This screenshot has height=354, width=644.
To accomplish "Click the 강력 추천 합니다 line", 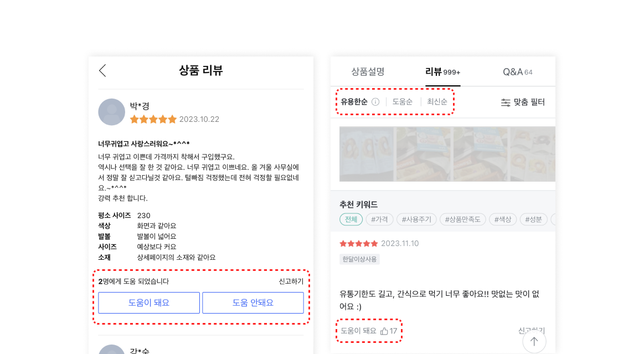I will click(x=123, y=198).
